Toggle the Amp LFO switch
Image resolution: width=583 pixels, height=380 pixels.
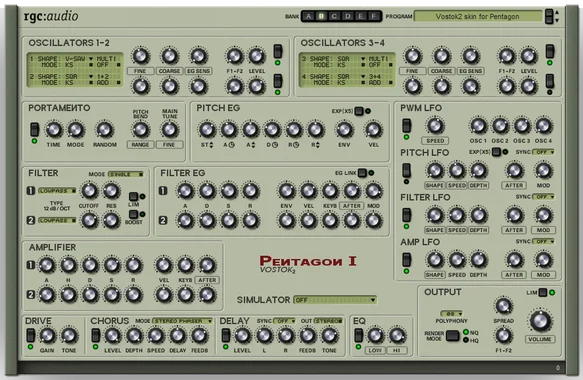pyautogui.click(x=407, y=260)
